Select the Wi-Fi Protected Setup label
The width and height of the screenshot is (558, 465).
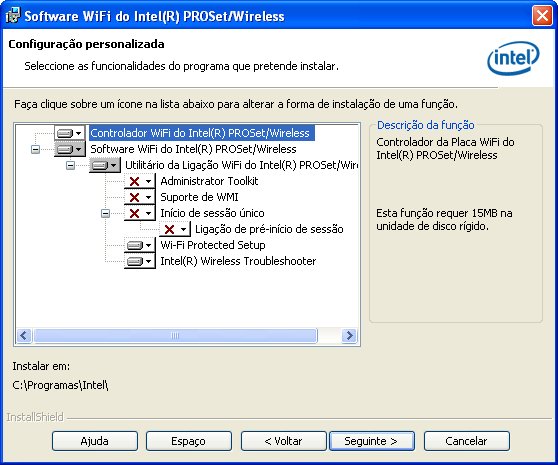coord(213,245)
